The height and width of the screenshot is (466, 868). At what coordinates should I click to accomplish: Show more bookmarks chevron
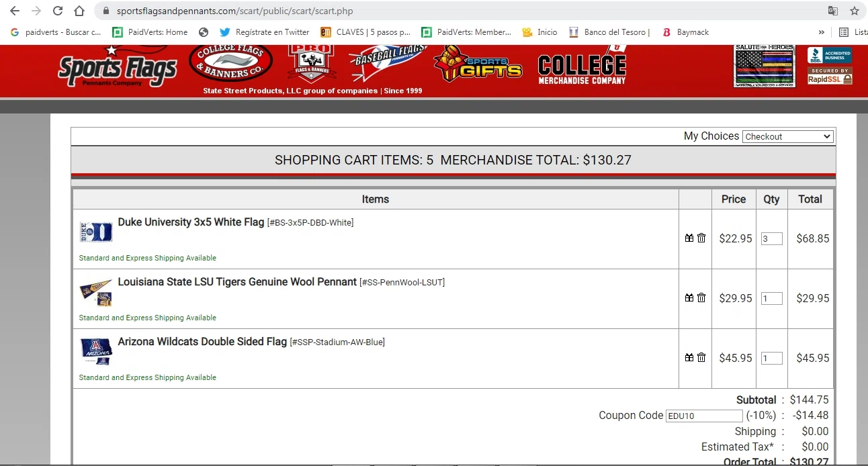click(x=821, y=32)
